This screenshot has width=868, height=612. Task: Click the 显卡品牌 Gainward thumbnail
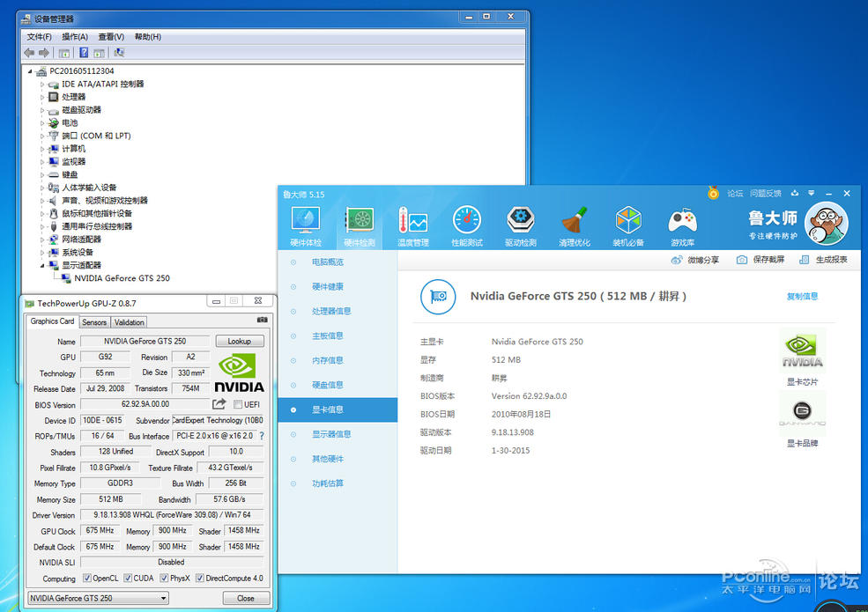coord(803,413)
